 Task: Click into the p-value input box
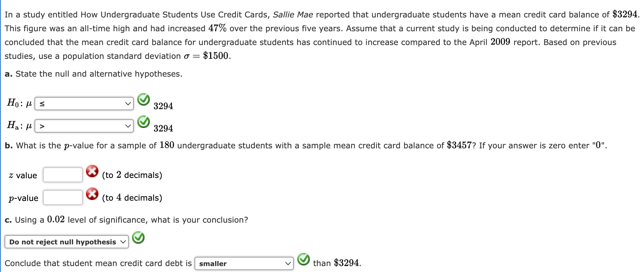[63, 197]
